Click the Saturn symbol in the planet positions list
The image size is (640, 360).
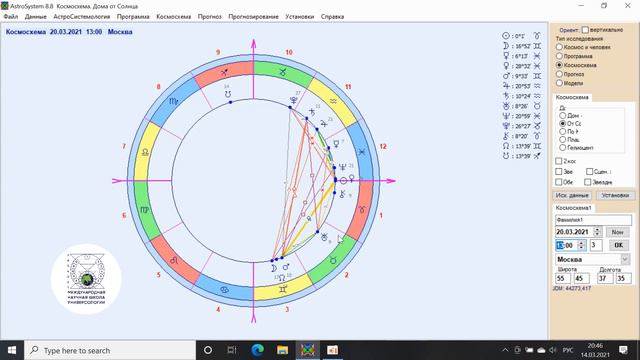coord(506,96)
